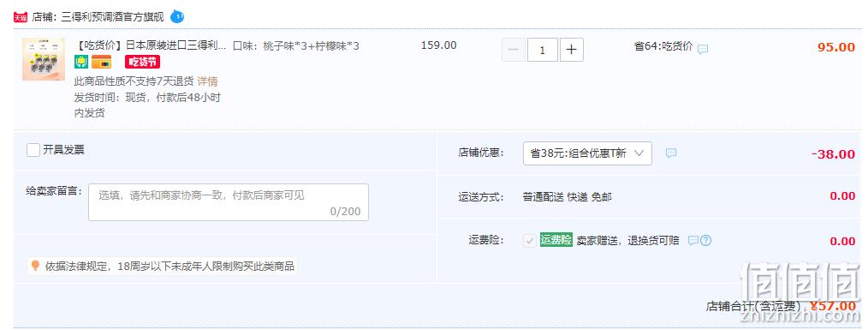The height and width of the screenshot is (330, 868).
Task: Click the green service guarantee badge icon
Action: [x=81, y=62]
